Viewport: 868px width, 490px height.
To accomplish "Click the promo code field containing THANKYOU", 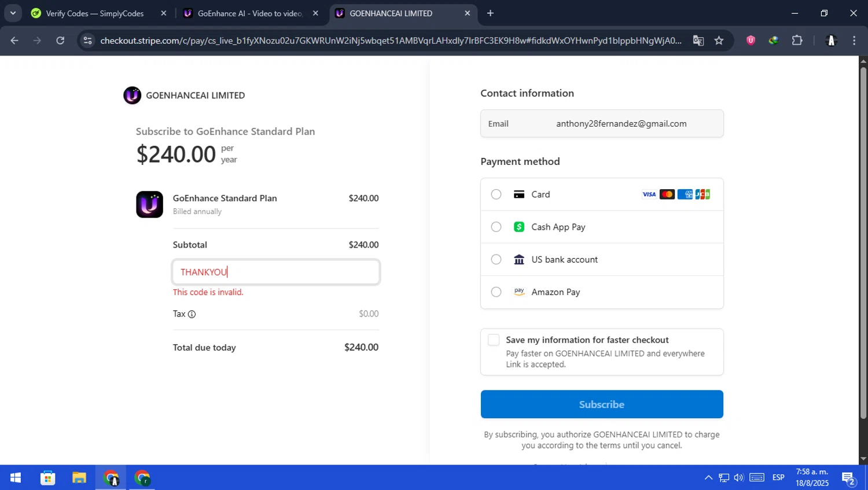I will pyautogui.click(x=276, y=272).
